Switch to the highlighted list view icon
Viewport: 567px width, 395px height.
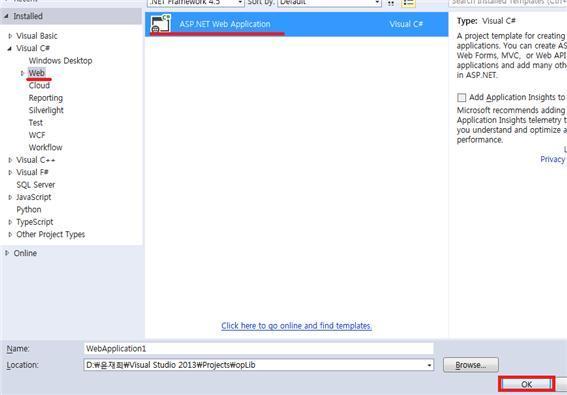tap(408, 3)
